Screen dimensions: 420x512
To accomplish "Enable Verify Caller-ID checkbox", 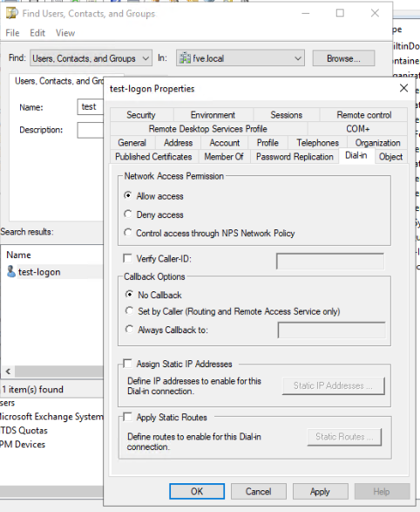I will [127, 258].
